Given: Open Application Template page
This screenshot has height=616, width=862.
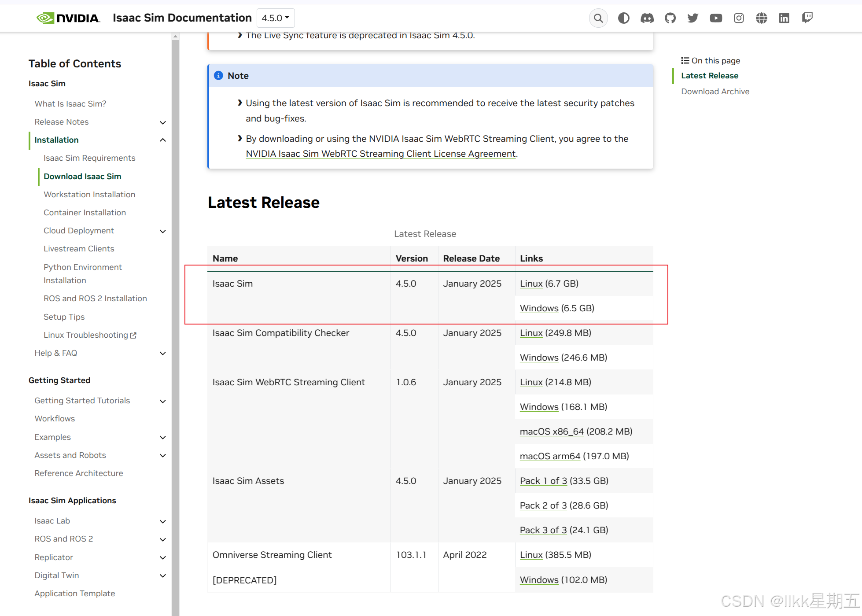Looking at the screenshot, I should pos(75,594).
